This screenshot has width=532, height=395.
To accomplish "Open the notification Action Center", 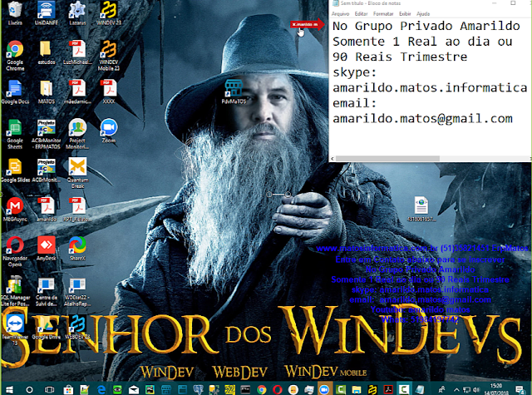I will pos(520,389).
